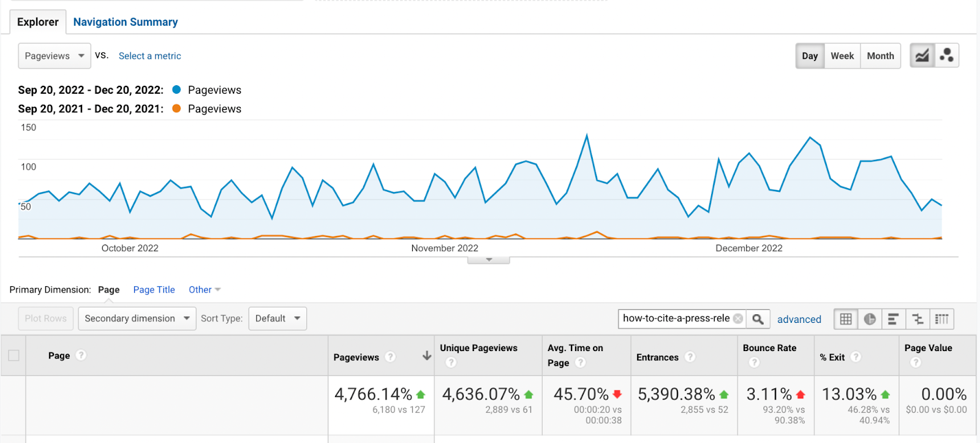
Task: Open help for Bounce Rate column
Action: (754, 362)
